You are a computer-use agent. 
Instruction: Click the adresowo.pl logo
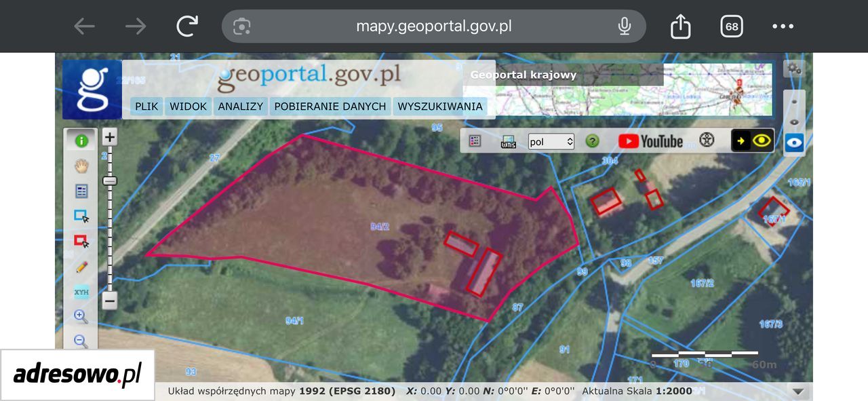[x=77, y=375]
